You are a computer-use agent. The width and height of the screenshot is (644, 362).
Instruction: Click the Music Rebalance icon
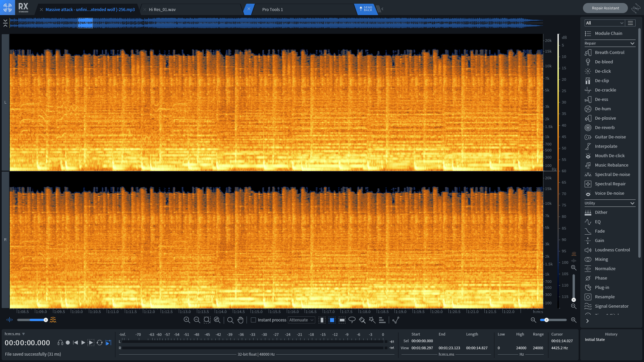pos(588,165)
